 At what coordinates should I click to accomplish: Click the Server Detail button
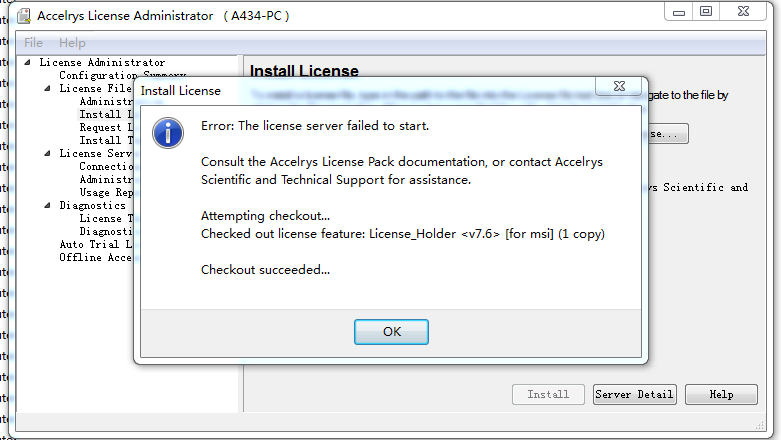(x=634, y=395)
